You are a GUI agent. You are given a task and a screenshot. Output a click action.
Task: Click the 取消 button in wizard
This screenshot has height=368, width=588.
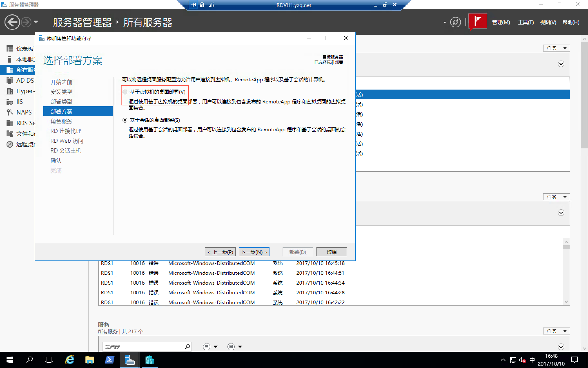tap(332, 252)
